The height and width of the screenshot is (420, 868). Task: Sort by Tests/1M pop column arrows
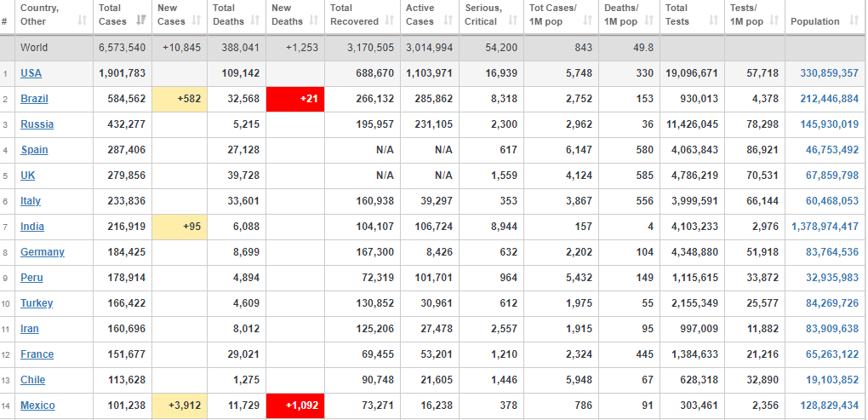774,21
